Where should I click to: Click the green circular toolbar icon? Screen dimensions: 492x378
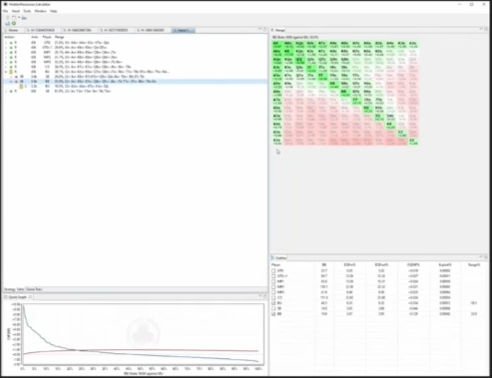pyautogui.click(x=14, y=23)
